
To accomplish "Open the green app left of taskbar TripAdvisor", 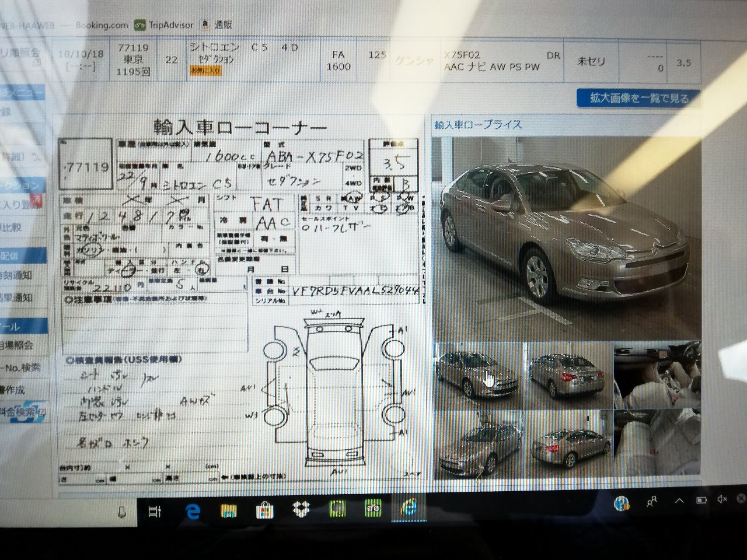I will click(x=337, y=510).
